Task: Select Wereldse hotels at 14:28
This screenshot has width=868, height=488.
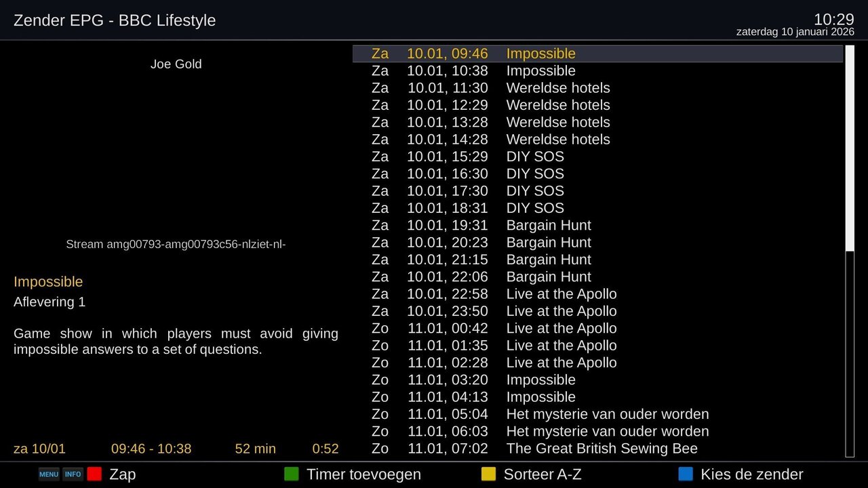Action: [x=597, y=140]
